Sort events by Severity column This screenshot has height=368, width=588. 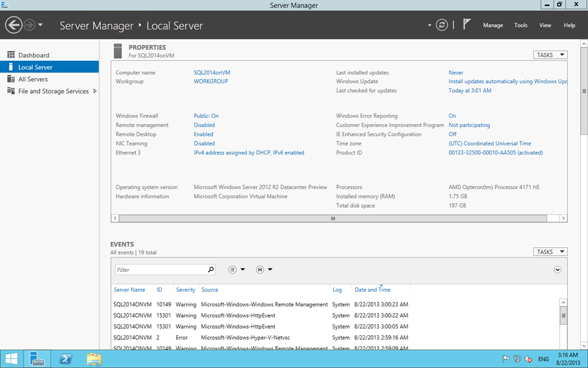click(x=185, y=290)
